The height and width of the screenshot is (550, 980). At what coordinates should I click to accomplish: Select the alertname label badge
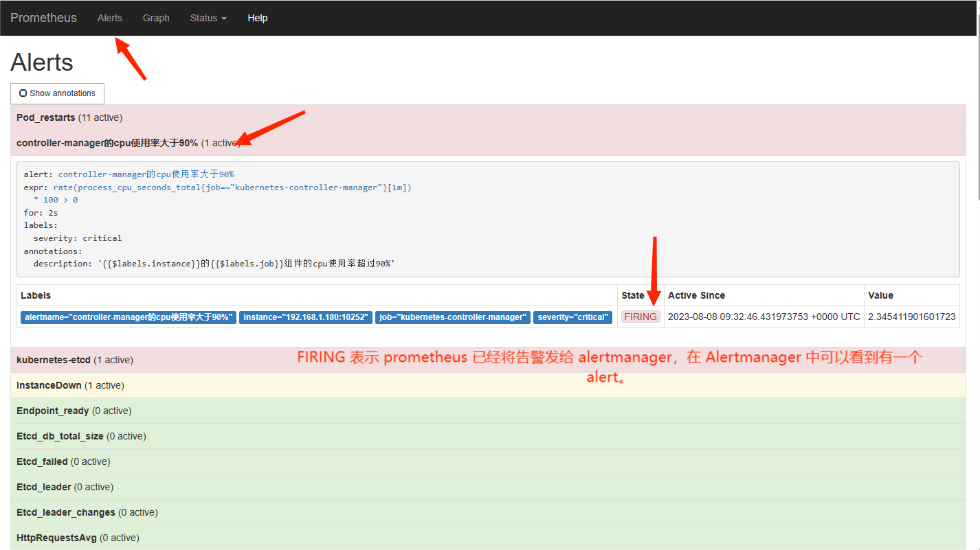pos(129,317)
